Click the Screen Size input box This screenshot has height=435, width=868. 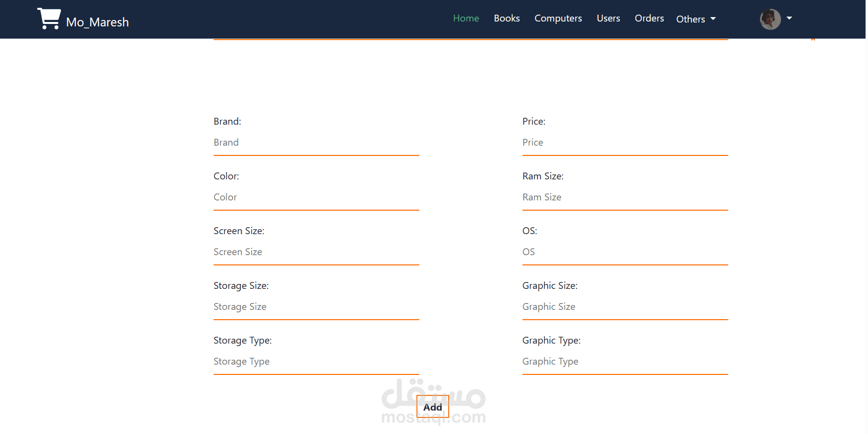(x=316, y=252)
